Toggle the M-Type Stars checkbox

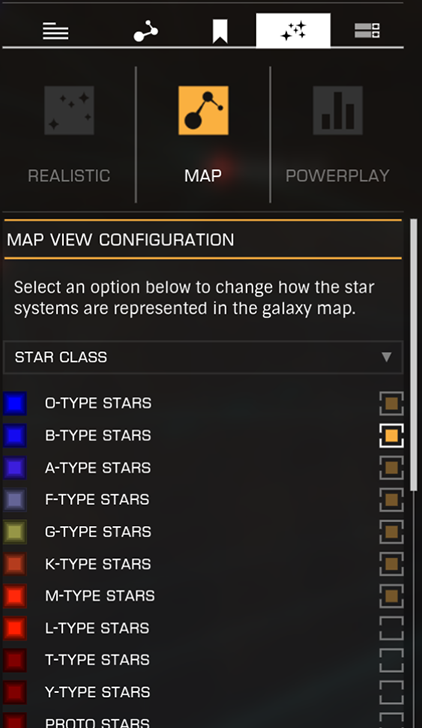[391, 596]
